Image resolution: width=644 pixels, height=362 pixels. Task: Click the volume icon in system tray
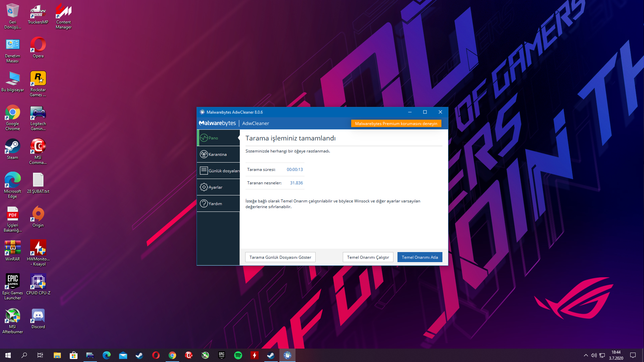tap(594, 355)
